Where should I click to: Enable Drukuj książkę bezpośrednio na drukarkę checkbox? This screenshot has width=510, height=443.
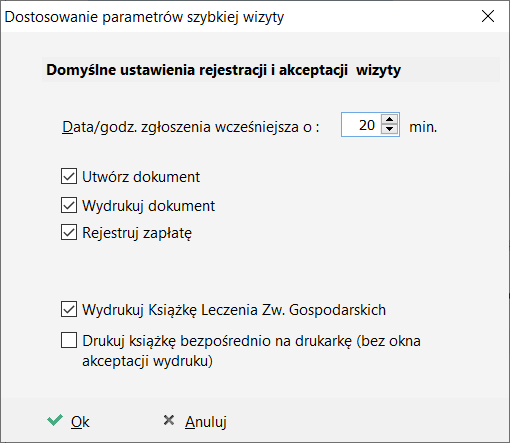pyautogui.click(x=69, y=340)
